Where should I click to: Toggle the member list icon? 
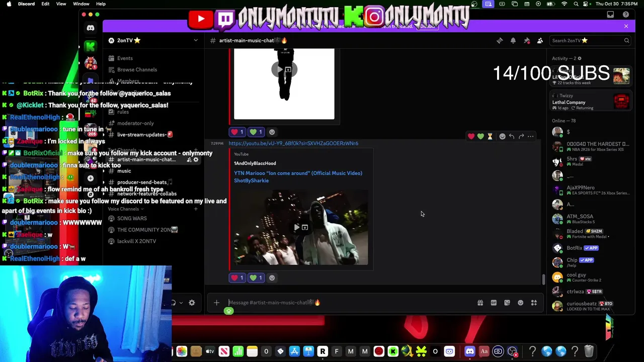pyautogui.click(x=540, y=41)
